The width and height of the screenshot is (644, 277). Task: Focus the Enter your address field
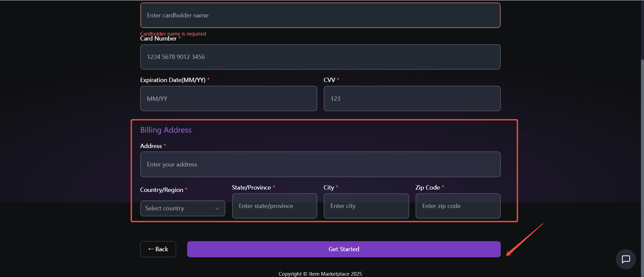coord(320,164)
